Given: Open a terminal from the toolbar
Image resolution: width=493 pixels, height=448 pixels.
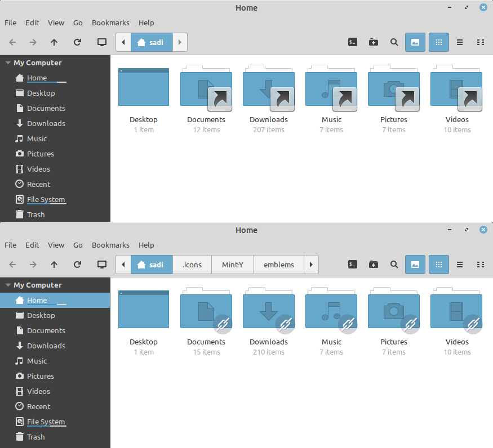Looking at the screenshot, I should click(x=352, y=42).
